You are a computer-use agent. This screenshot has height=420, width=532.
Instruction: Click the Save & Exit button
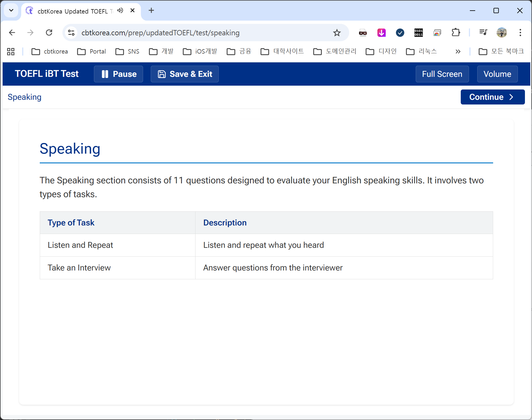[x=185, y=74]
